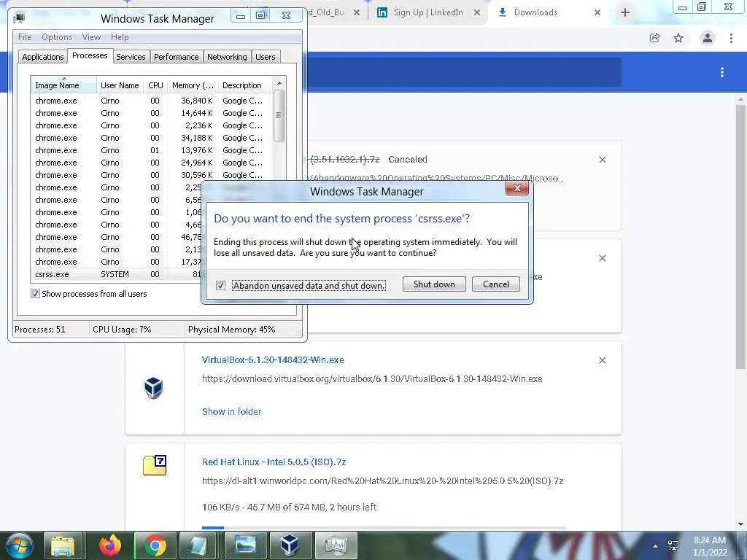This screenshot has height=560, width=747.
Task: Click Chrome share page icon
Action: [x=654, y=38]
